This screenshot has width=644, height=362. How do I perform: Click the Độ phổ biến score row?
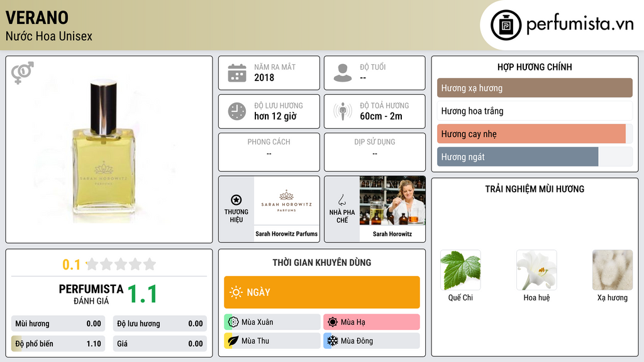pos(58,344)
